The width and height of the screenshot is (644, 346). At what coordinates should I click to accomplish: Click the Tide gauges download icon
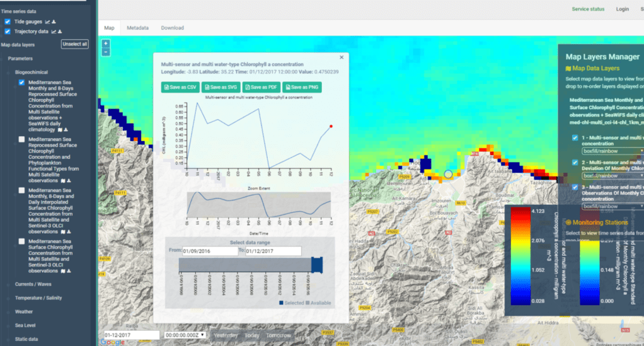54,21
